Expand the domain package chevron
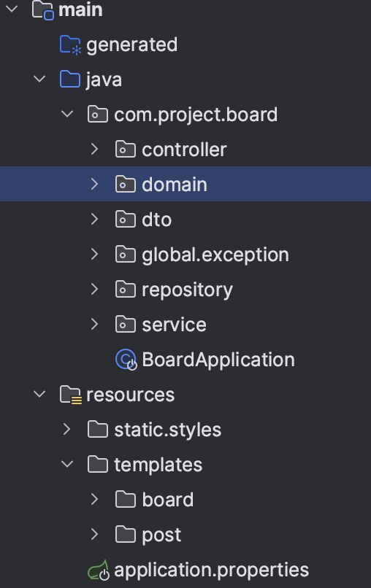 [x=95, y=184]
